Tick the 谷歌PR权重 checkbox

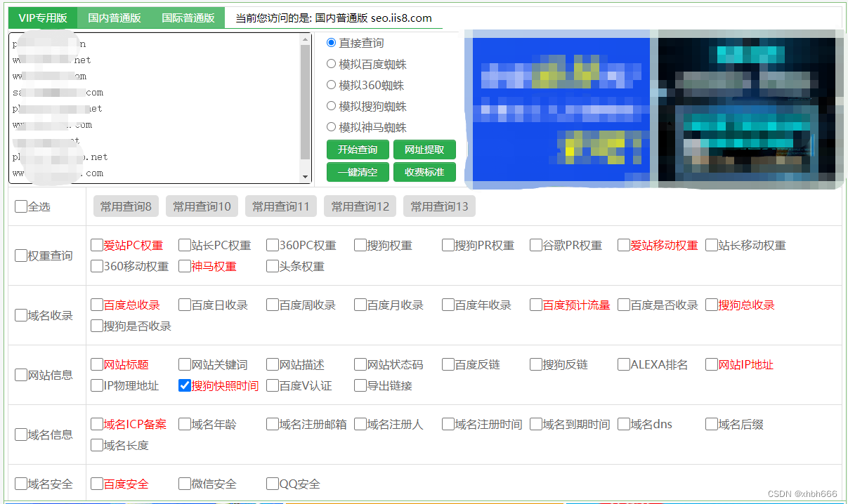(536, 245)
